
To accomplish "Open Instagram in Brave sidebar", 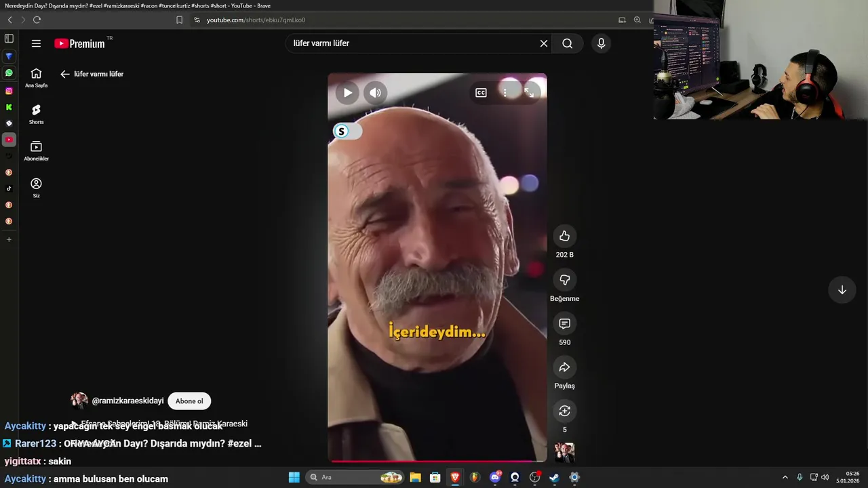I will (9, 91).
